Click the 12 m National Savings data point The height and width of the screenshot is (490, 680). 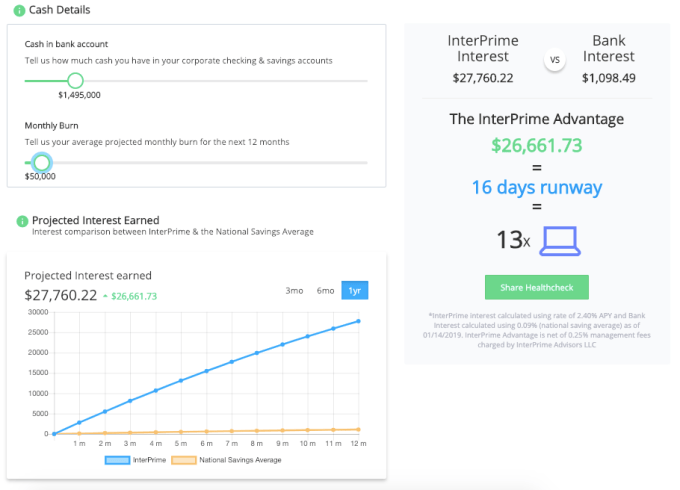point(358,429)
